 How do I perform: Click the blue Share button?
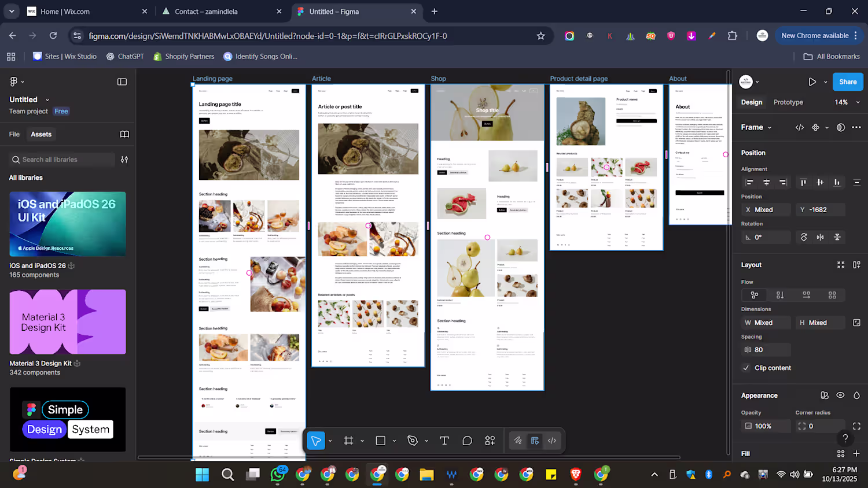tap(848, 82)
